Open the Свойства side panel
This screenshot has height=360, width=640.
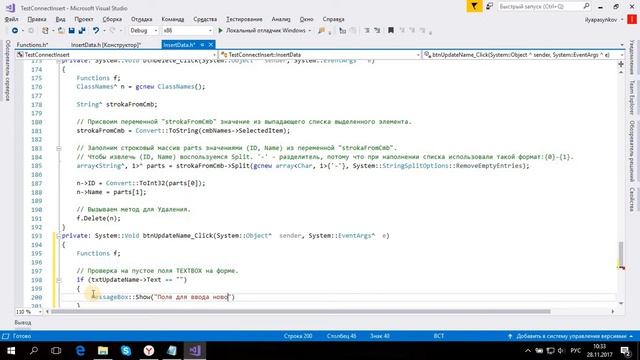coord(632,199)
